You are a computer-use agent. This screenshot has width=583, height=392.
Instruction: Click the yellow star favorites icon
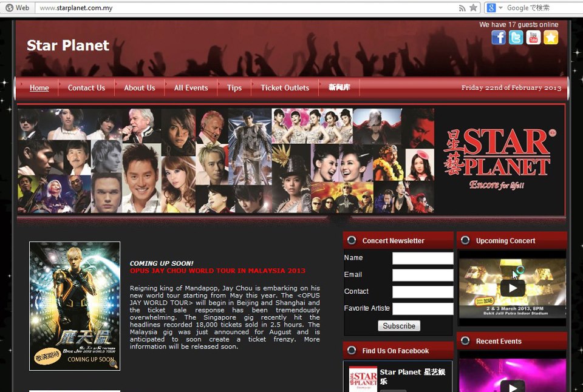tap(551, 38)
